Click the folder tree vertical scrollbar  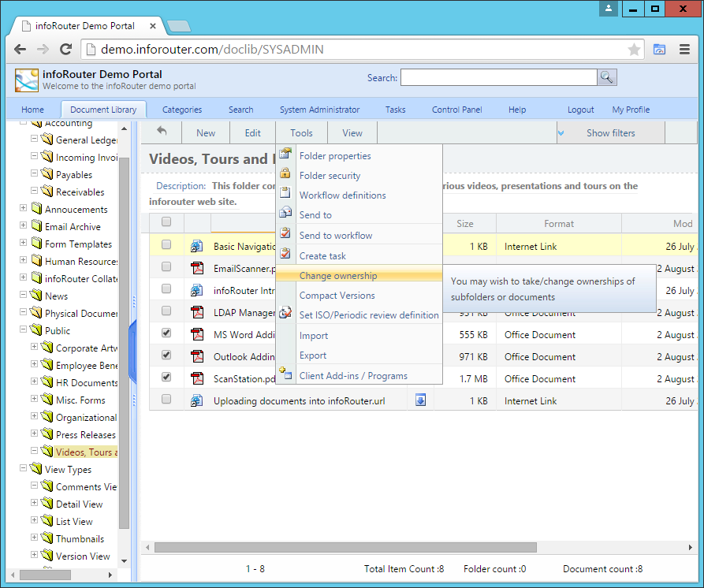pos(124,344)
